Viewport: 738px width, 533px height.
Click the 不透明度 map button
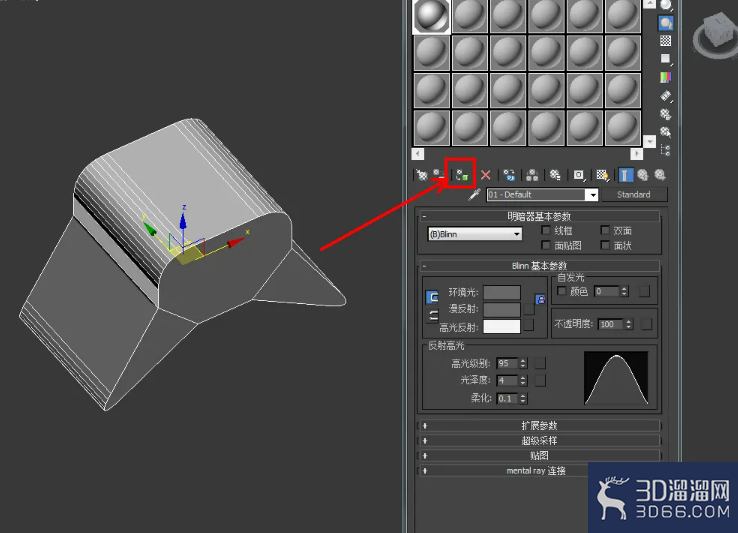point(647,324)
